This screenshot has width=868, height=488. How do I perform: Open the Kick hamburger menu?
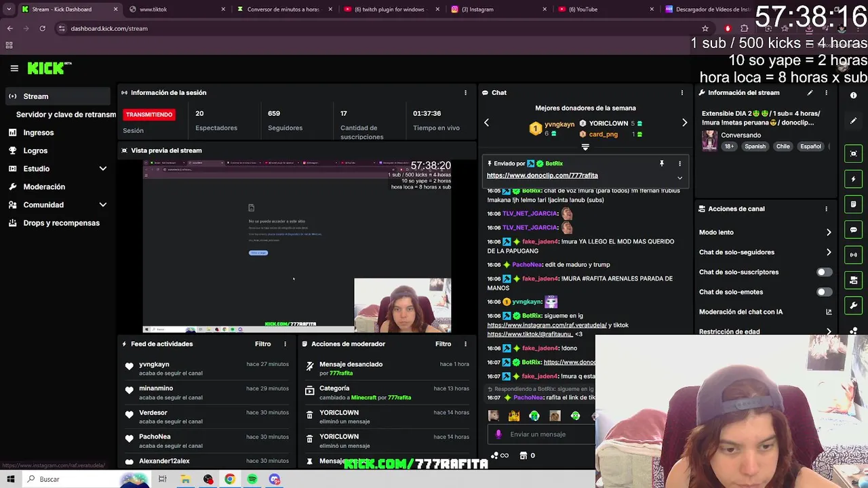[14, 68]
